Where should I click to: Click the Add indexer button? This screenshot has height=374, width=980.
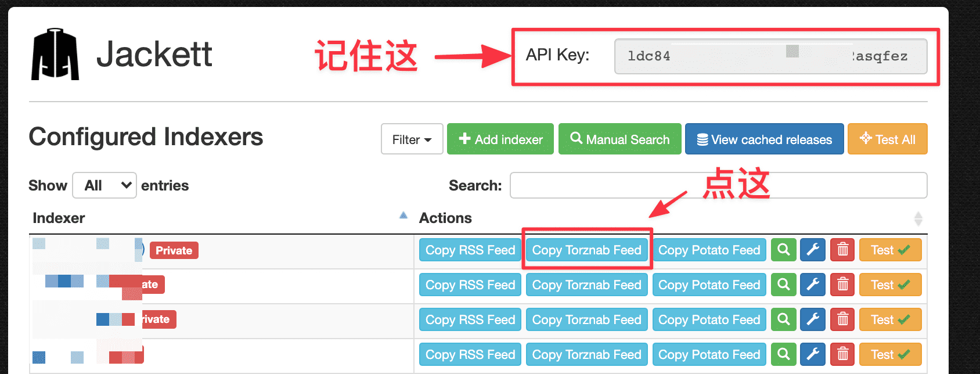tap(500, 139)
